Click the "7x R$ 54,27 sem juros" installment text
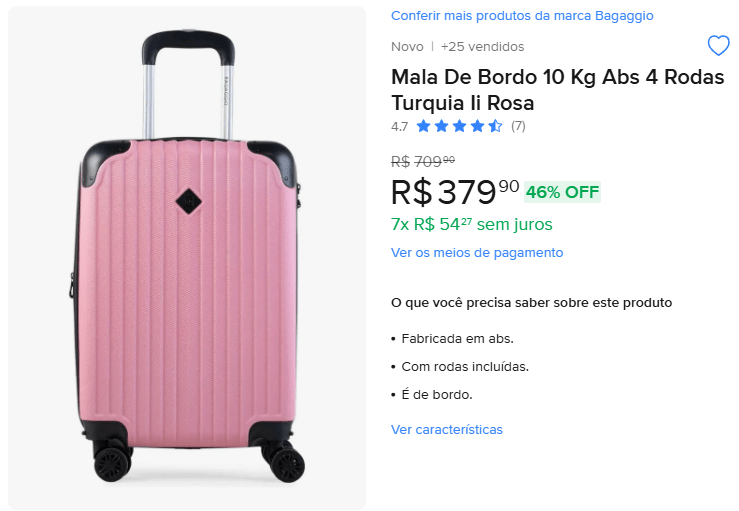The image size is (739, 511). click(x=471, y=224)
